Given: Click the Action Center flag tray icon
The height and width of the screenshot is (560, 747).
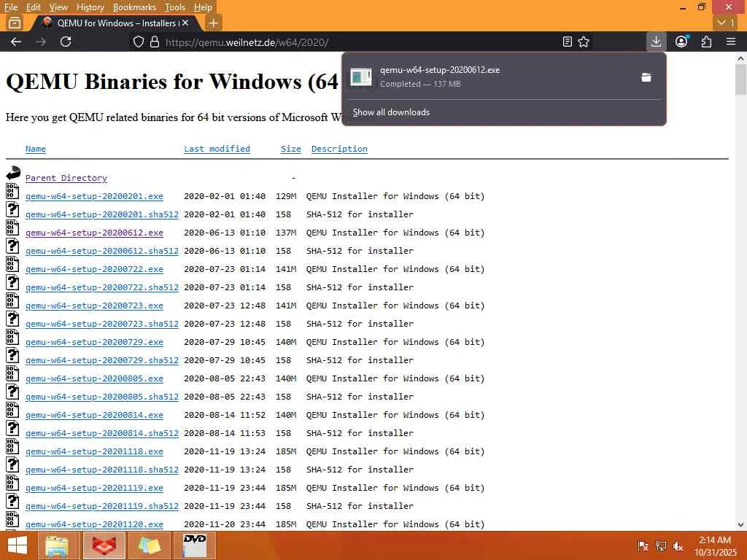Looking at the screenshot, I should point(643,545).
